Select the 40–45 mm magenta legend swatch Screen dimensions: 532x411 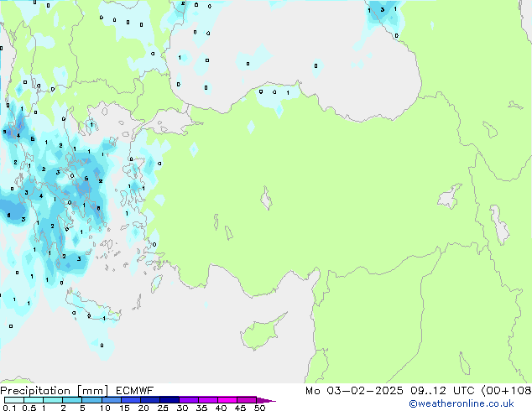coord(227,400)
